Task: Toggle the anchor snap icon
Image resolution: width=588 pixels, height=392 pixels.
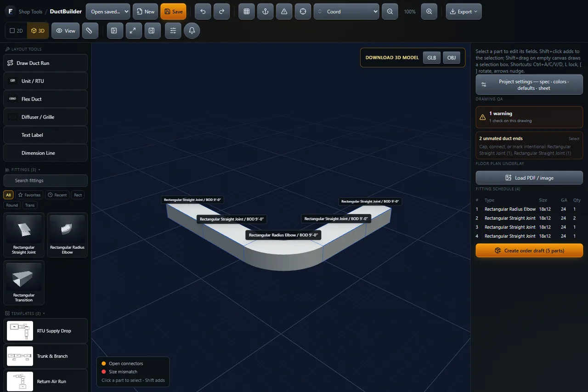Action: coord(265,11)
